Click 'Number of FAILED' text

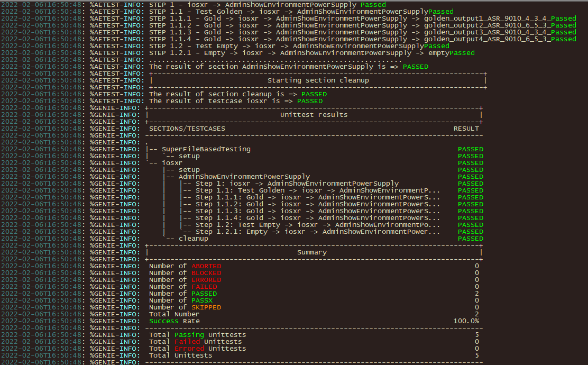pyautogui.click(x=183, y=287)
